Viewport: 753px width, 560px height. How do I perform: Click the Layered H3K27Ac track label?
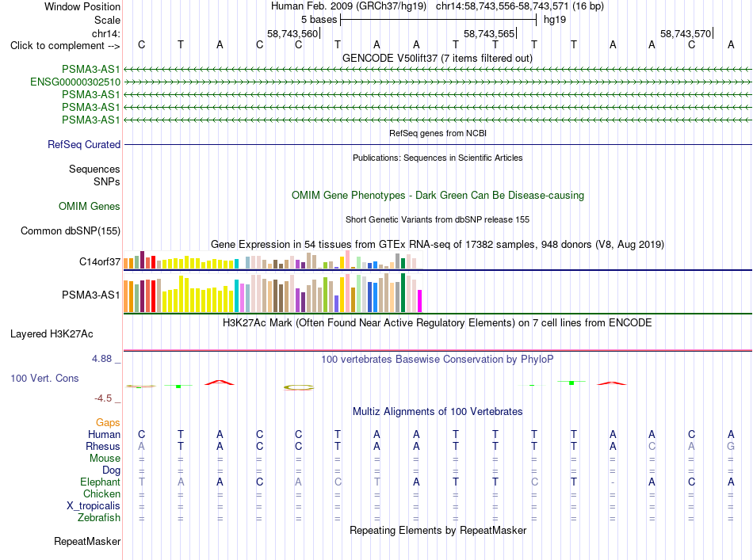tap(52, 334)
